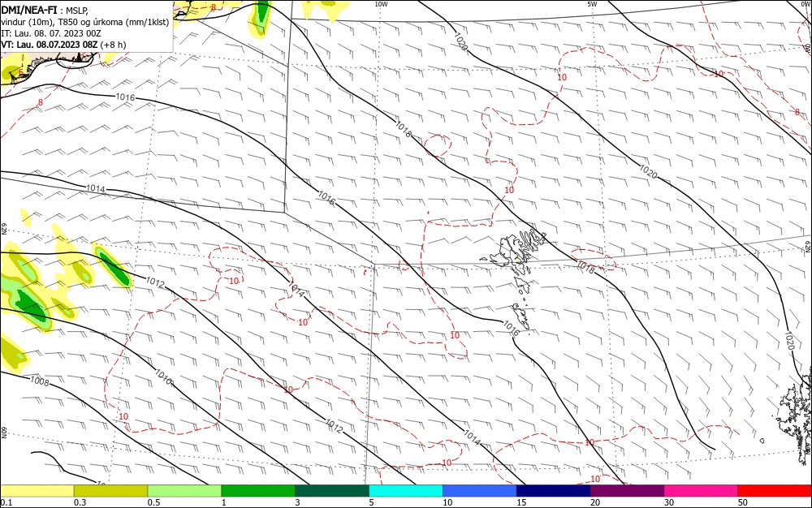The width and height of the screenshot is (812, 508).
Task: Click the "10W" longitude label
Action: tap(381, 4)
